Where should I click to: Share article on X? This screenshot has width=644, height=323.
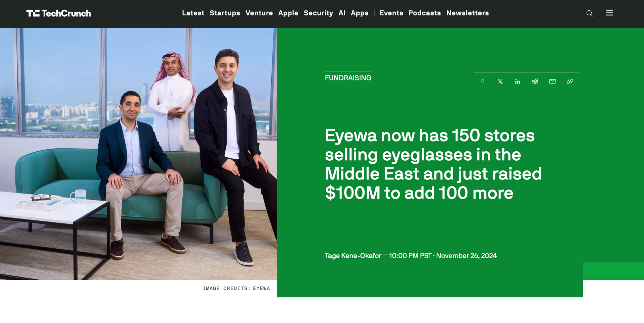tap(500, 82)
